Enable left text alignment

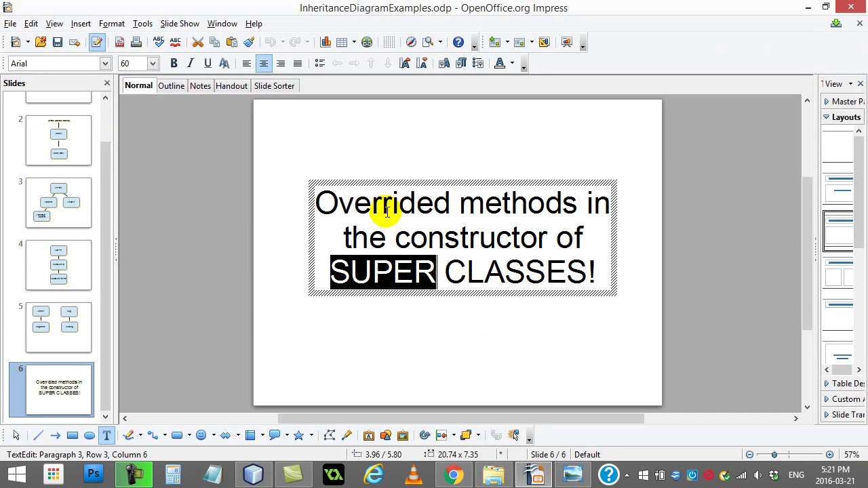247,63
